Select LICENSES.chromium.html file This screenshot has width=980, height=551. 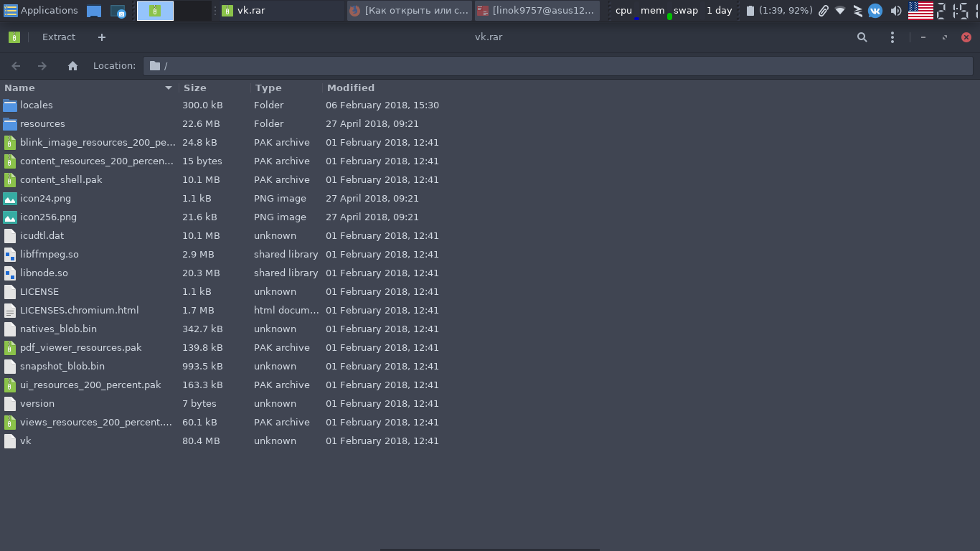click(x=79, y=311)
